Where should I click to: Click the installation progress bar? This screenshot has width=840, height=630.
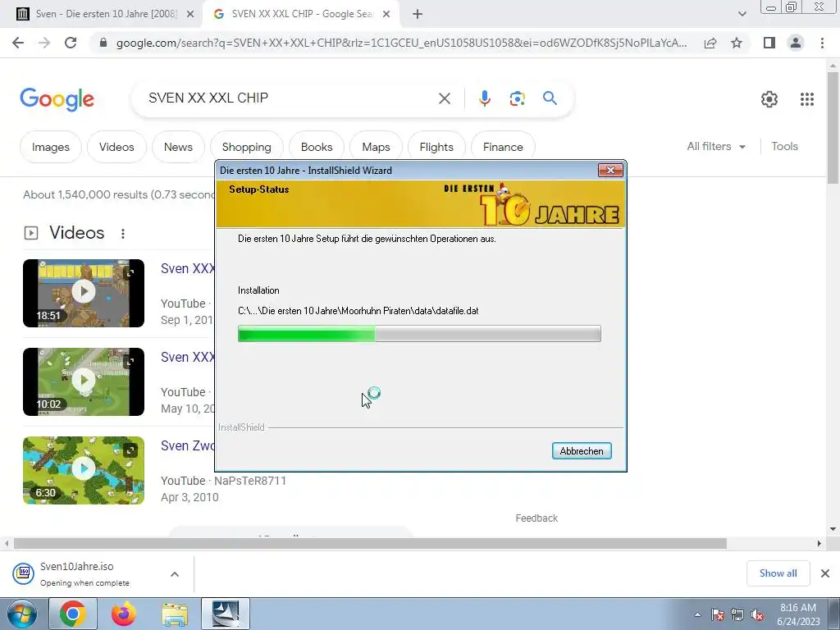(419, 333)
